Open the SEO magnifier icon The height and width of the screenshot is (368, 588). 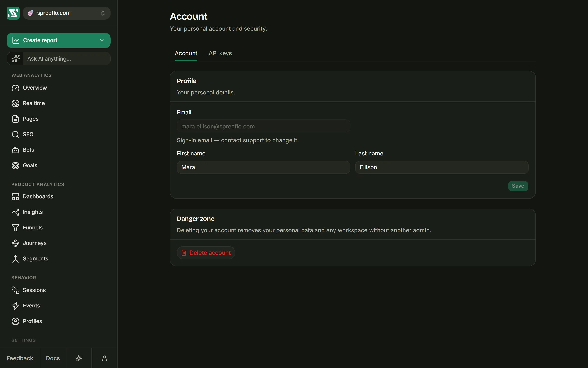[x=15, y=134]
